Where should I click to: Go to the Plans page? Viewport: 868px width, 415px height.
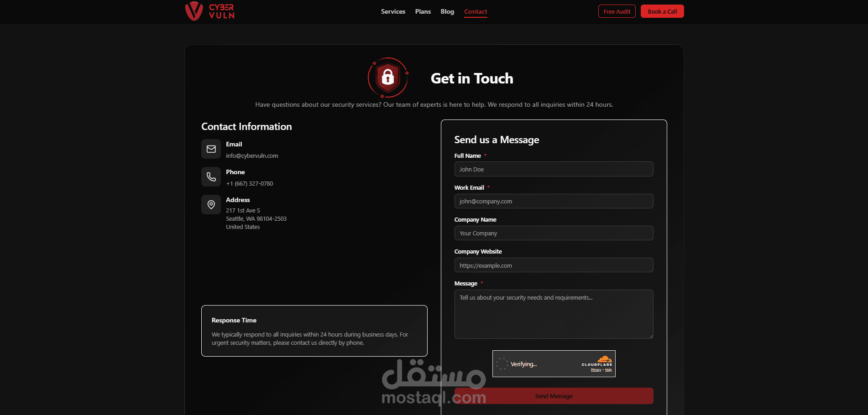click(423, 11)
